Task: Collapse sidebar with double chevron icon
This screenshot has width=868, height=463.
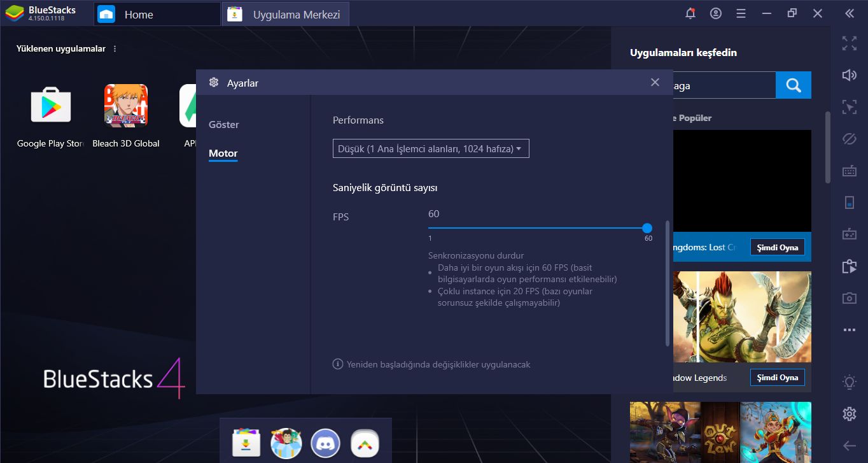Action: [x=849, y=13]
